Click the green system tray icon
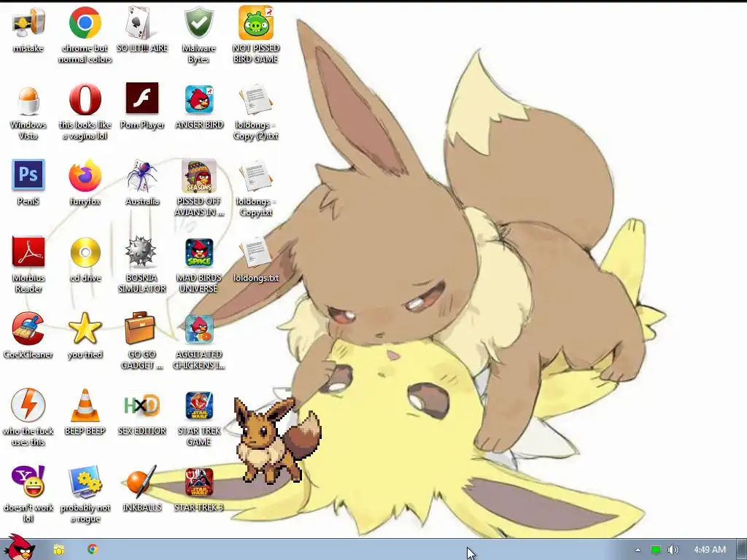 [656, 550]
